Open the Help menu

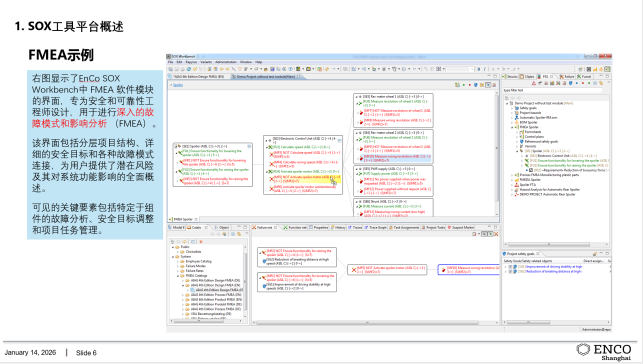pos(258,62)
